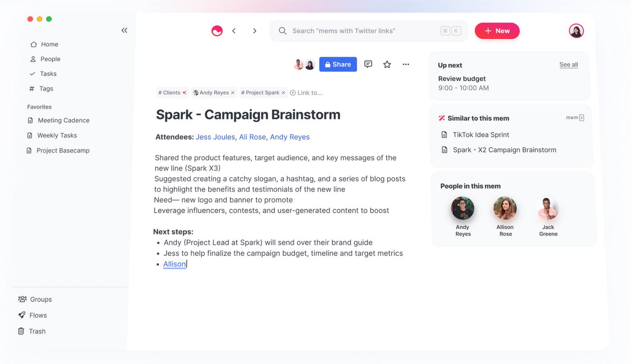Star this mem as favorite
Screen dimensions: 631x364
tap(387, 64)
